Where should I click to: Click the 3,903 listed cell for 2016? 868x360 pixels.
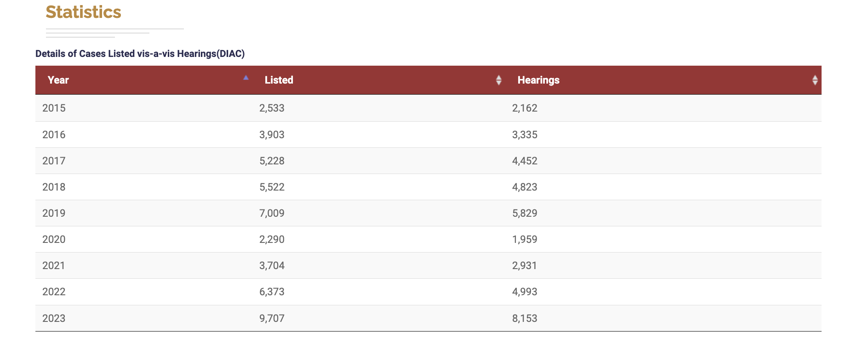(x=272, y=135)
